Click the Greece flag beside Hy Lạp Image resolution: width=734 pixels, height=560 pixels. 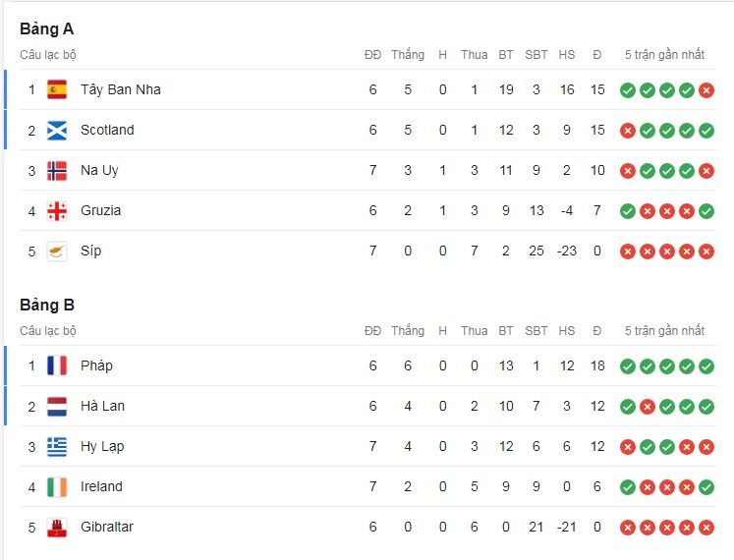(57, 446)
